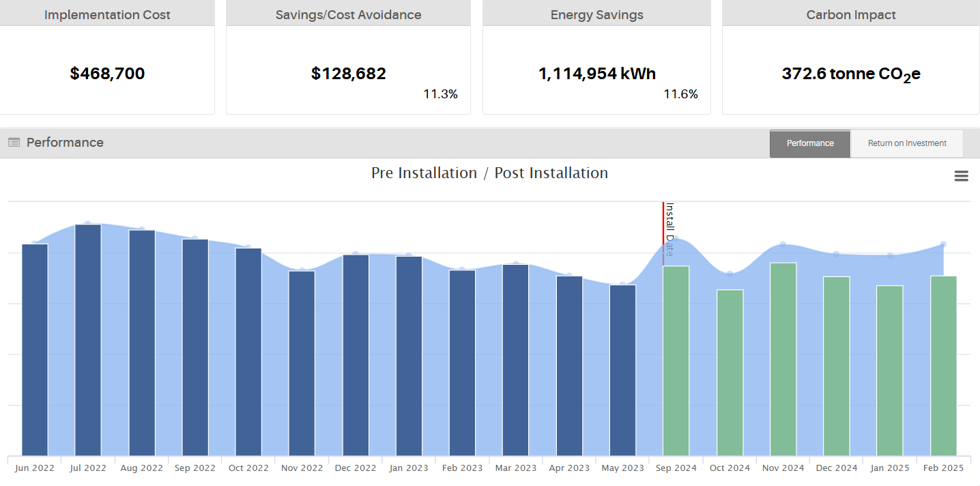Click the Feb 2025 green bar
The width and height of the screenshot is (980, 486).
943,366
